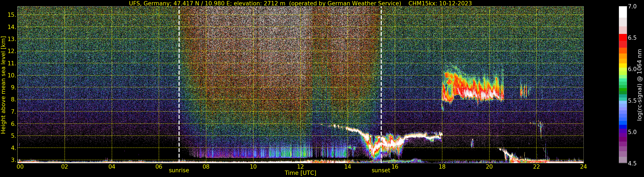Image resolution: width=644 pixels, height=177 pixels.
Task: Click the time tick label '00'
Action: point(20,166)
